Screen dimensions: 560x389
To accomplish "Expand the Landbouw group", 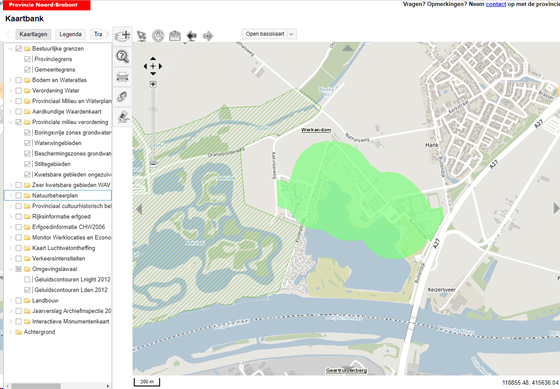I will coord(10,300).
